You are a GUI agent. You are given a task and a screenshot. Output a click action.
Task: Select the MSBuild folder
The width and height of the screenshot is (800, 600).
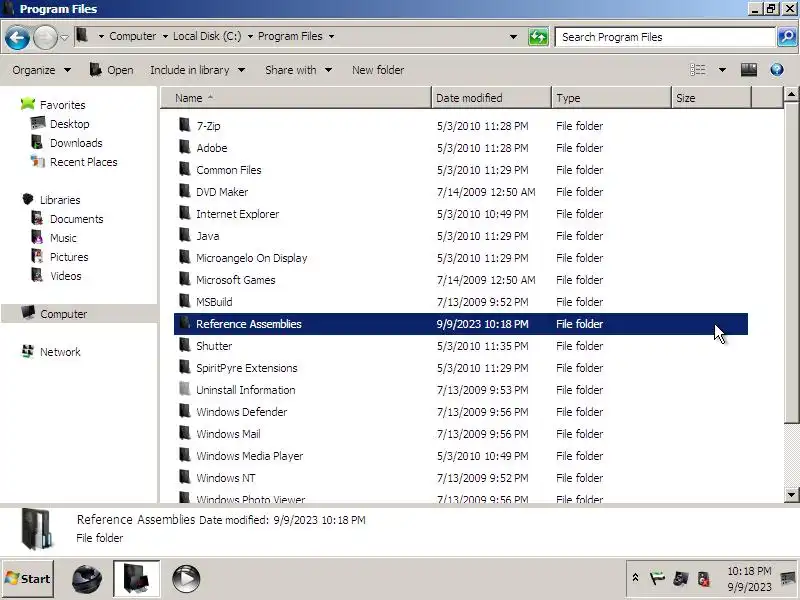click(x=461, y=302)
